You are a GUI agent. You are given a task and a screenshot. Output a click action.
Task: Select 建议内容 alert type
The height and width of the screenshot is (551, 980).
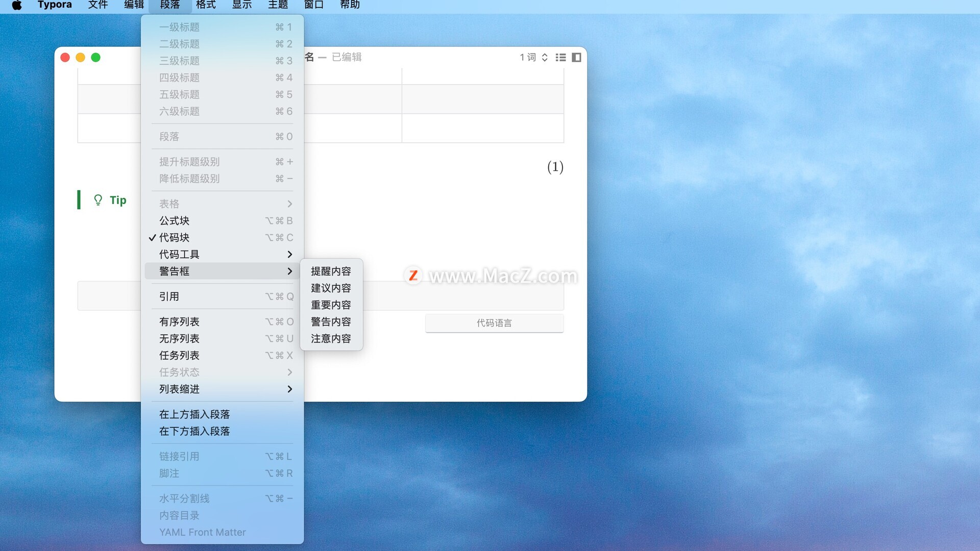(x=331, y=288)
